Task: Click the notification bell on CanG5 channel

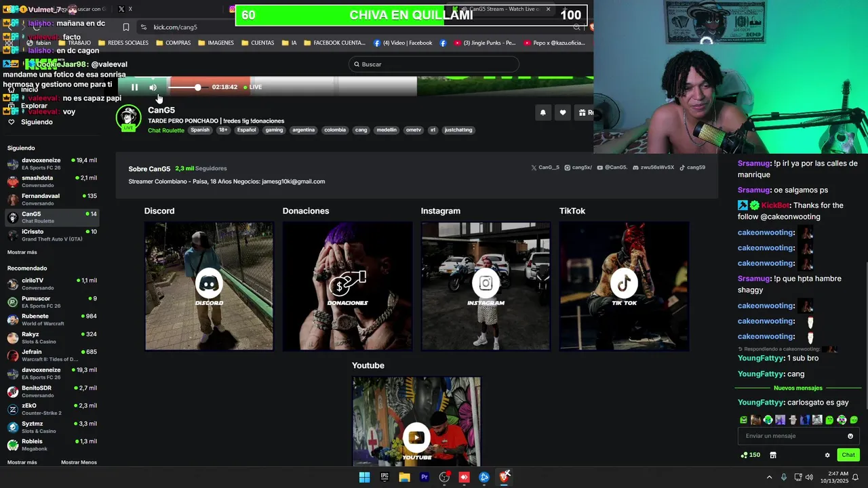Action: coord(542,113)
